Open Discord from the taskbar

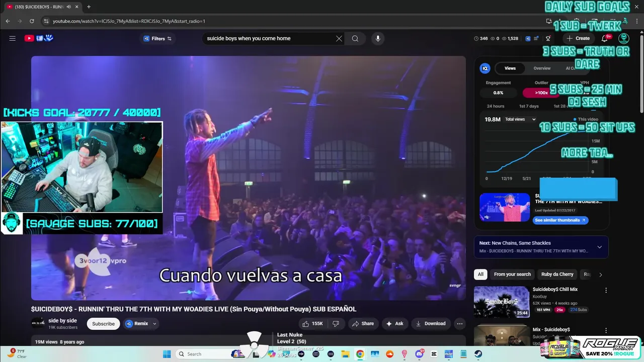click(x=420, y=354)
